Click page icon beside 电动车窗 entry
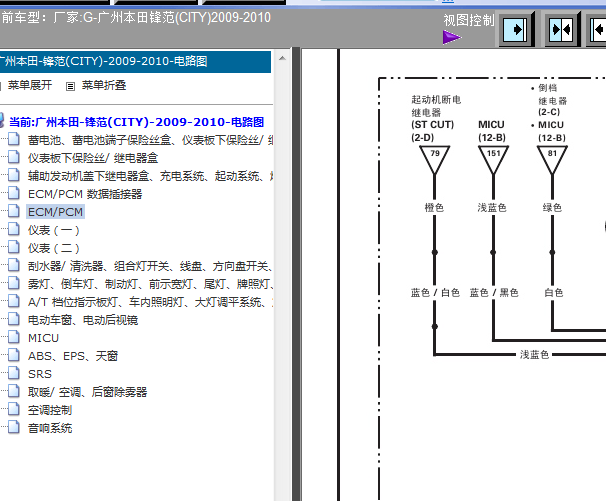This screenshot has height=501, width=606. point(14,319)
